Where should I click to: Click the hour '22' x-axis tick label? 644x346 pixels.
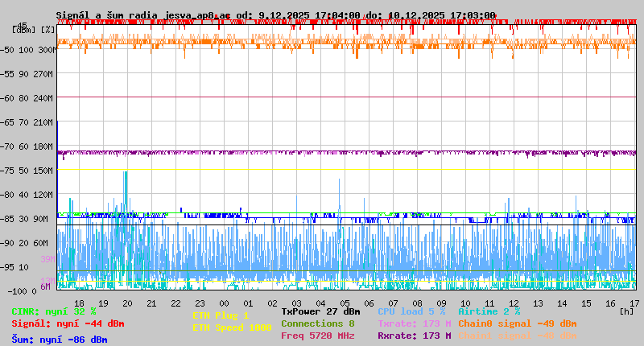coord(175,303)
